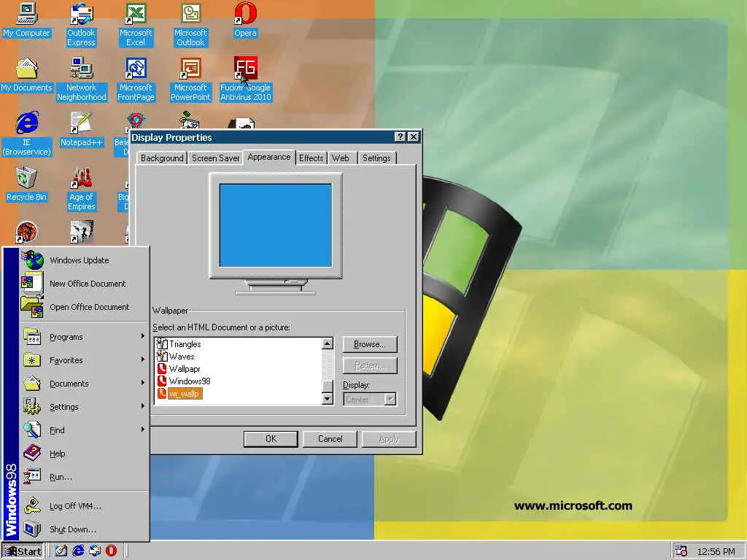Image resolution: width=747 pixels, height=560 pixels.
Task: Open the Recycle Bin
Action: coord(27,184)
